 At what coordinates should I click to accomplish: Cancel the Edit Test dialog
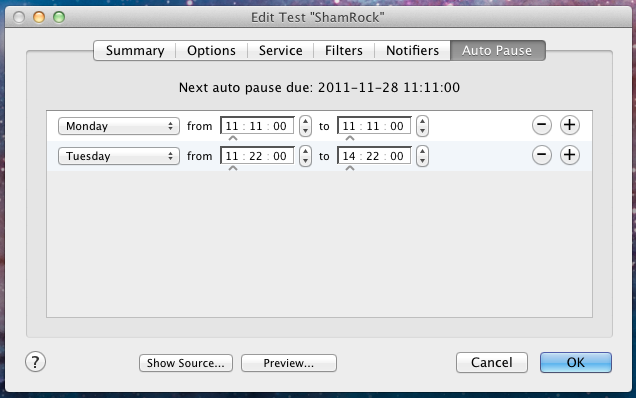[492, 362]
